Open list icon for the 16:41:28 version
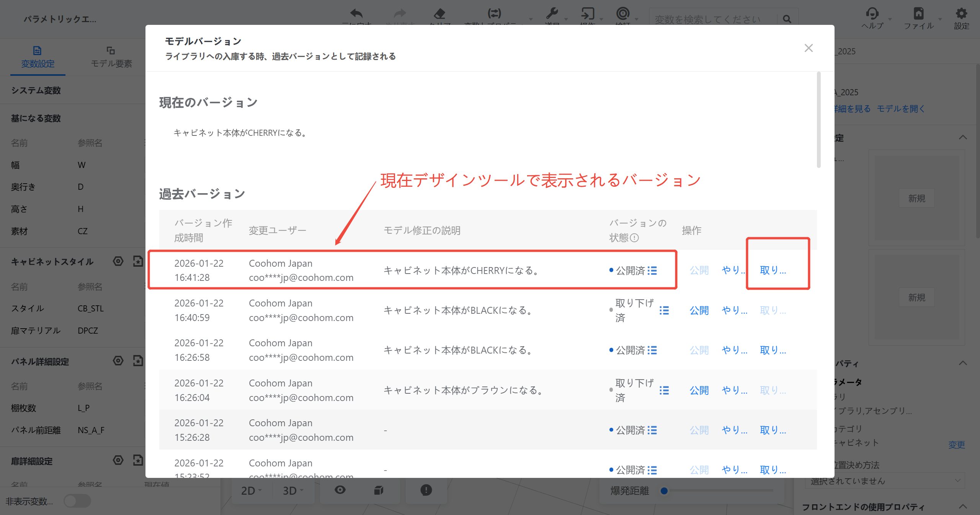 pos(652,271)
